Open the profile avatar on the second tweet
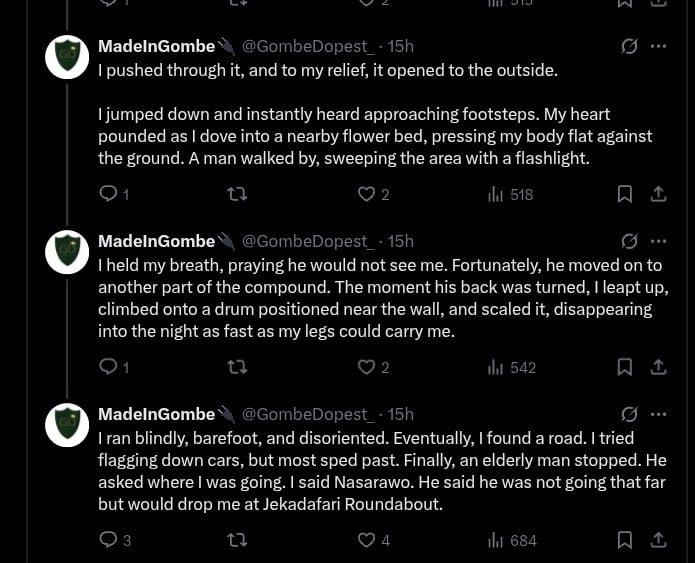The height and width of the screenshot is (563, 695). [x=67, y=252]
